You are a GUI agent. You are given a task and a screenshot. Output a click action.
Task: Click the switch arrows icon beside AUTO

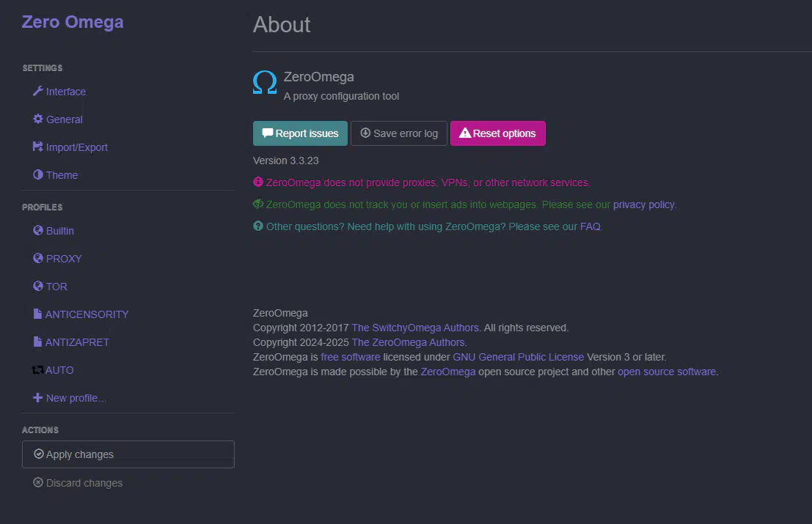tap(37, 370)
